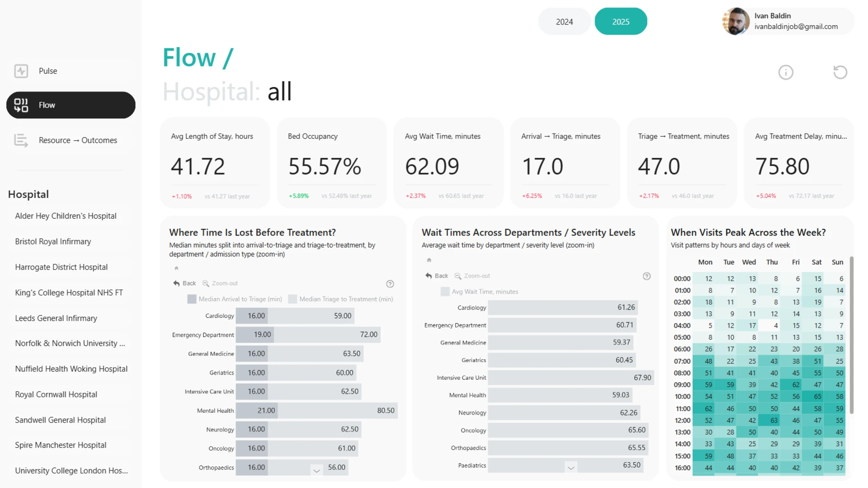
Task: Click the Pulse heartbeat icon in the sidebar
Action: coord(21,71)
